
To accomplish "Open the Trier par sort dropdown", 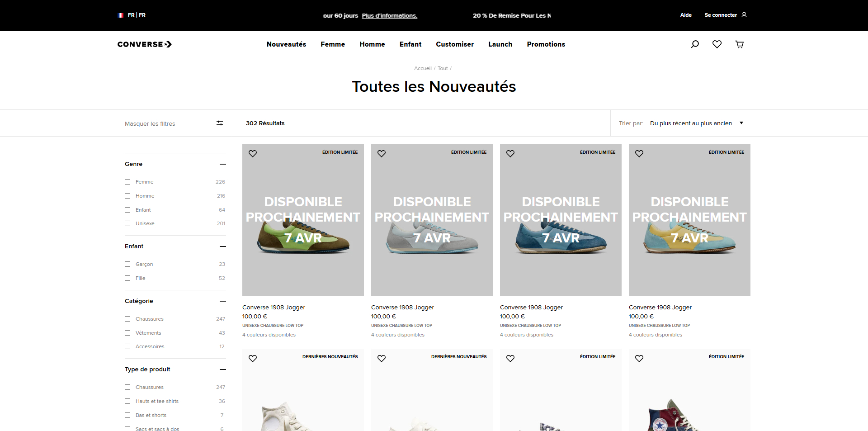I will pyautogui.click(x=696, y=123).
